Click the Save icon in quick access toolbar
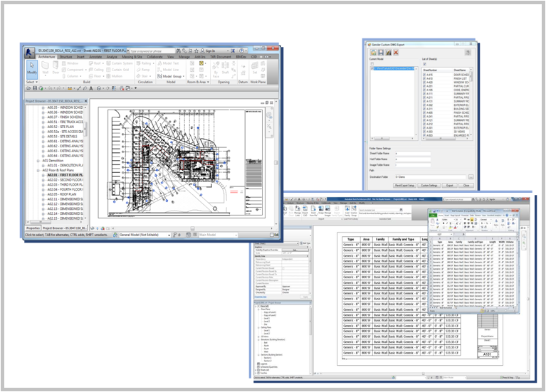This screenshot has width=546, height=392. point(35,88)
